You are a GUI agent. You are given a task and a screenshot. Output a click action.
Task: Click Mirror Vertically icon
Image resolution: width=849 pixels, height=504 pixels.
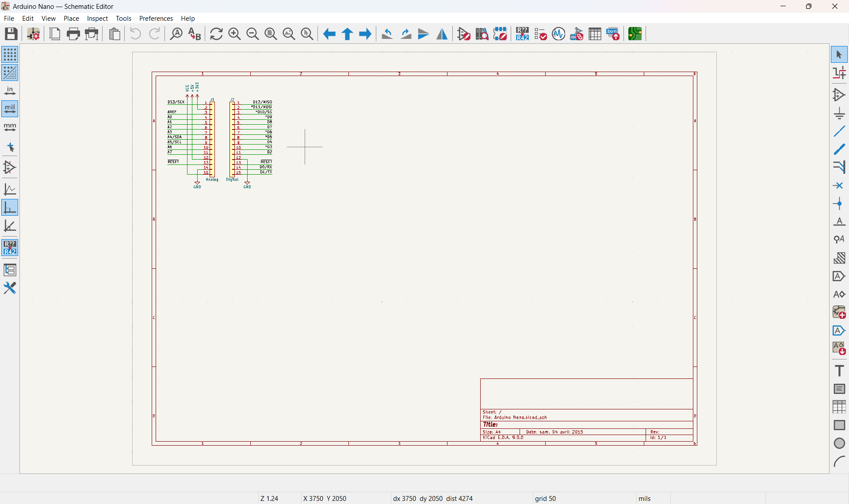click(424, 34)
